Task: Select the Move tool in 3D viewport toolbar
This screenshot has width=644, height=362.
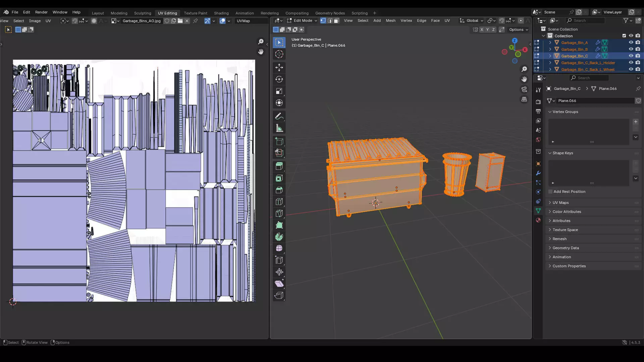Action: point(279,67)
